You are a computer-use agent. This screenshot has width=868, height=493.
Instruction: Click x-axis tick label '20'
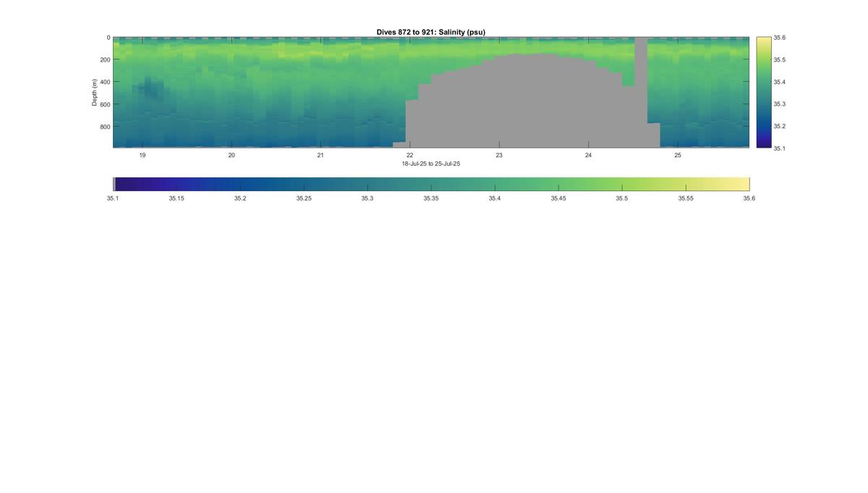coord(231,155)
